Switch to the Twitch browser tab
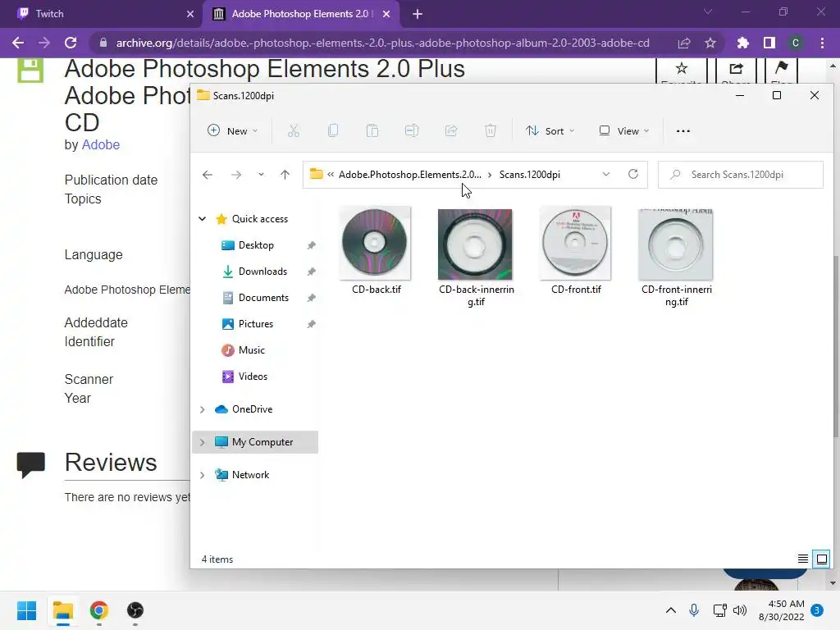The height and width of the screenshot is (630, 840). click(x=102, y=14)
